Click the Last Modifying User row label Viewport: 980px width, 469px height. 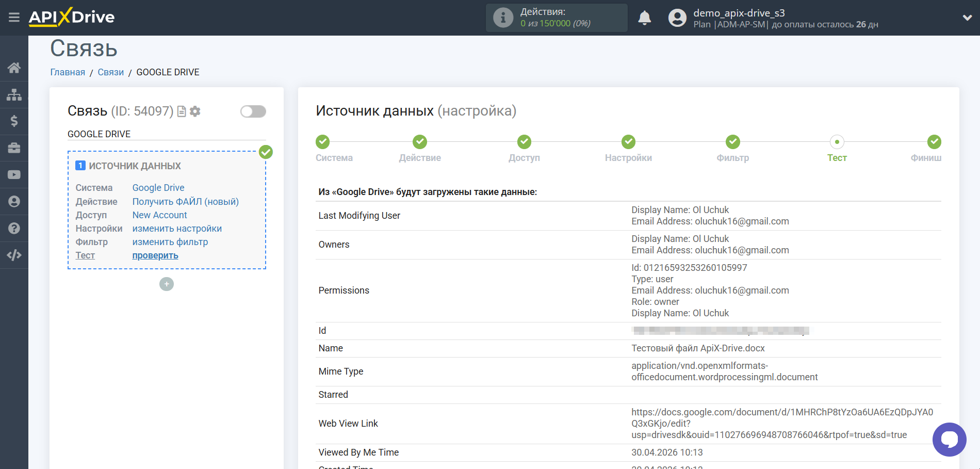pyautogui.click(x=360, y=216)
